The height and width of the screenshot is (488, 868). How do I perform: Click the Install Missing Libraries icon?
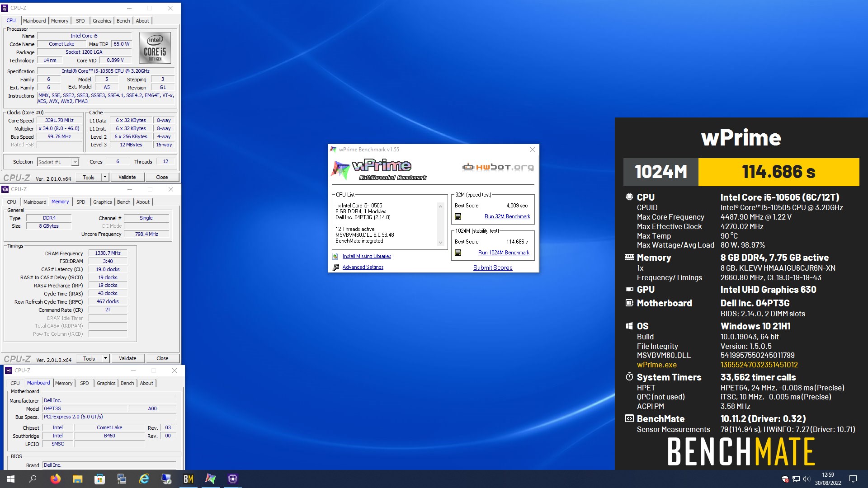click(x=335, y=256)
